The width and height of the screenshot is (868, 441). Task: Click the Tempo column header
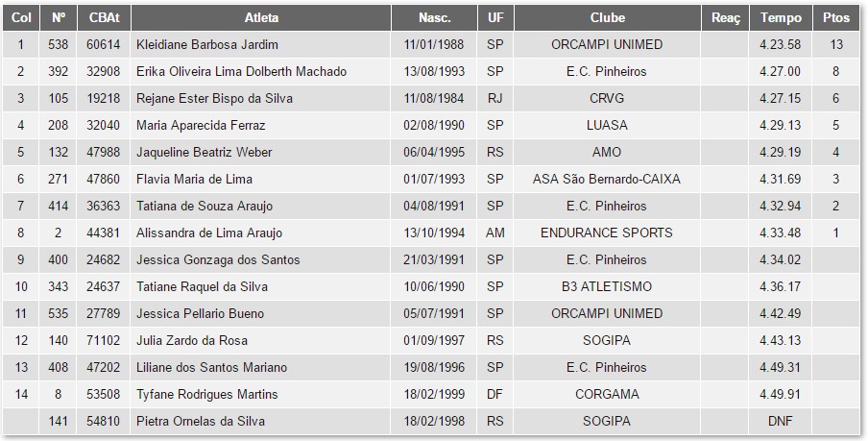pyautogui.click(x=781, y=18)
